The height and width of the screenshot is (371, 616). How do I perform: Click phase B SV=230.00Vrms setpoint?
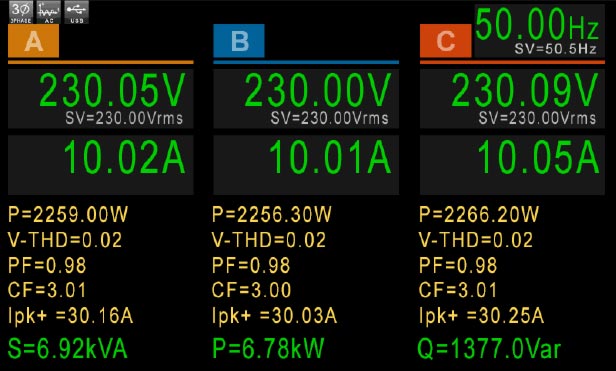330,118
